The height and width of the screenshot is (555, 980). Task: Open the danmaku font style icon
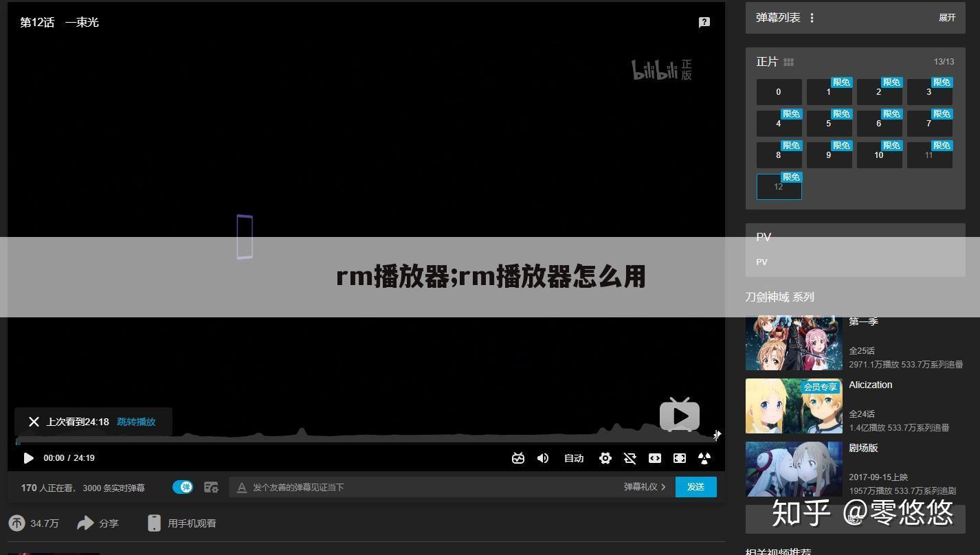coord(241,488)
